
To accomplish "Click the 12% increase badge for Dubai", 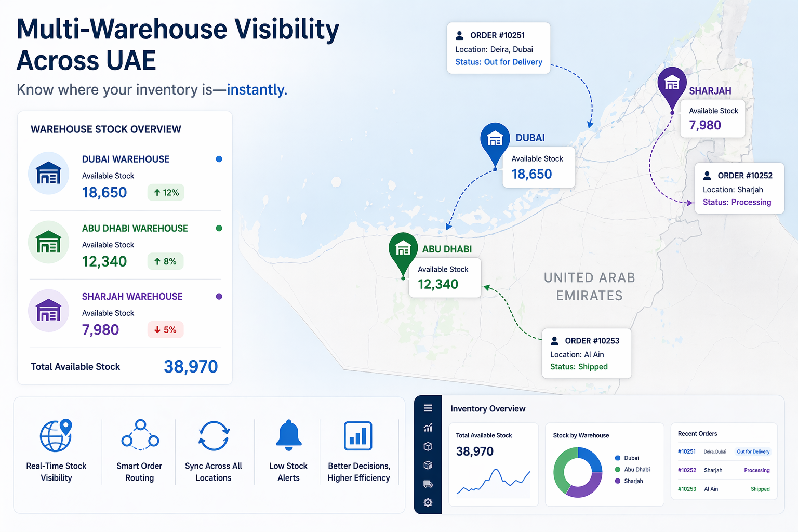I will (x=166, y=193).
